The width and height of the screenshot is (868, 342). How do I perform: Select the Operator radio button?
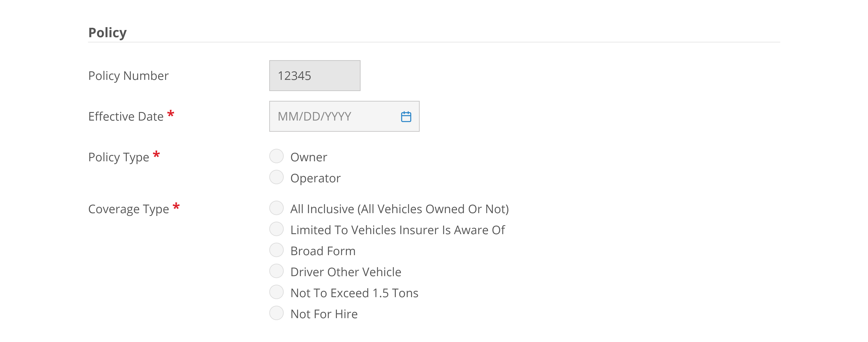pos(276,178)
